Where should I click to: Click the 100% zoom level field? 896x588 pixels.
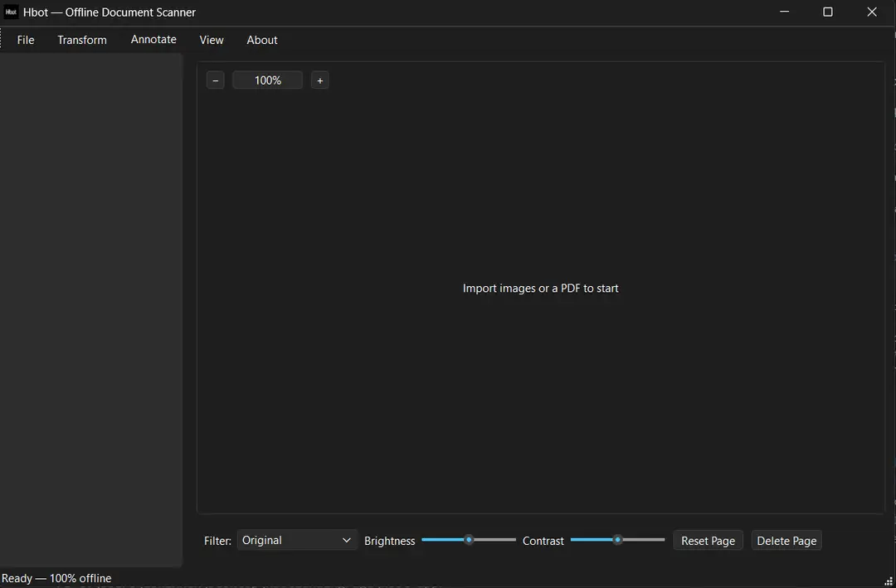[x=267, y=80]
